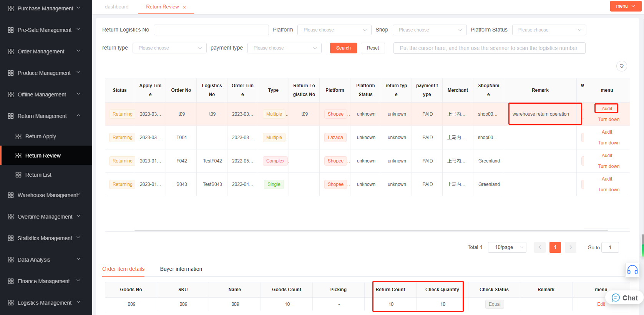The width and height of the screenshot is (644, 315).
Task: Open the headset customer support icon
Action: coord(632,270)
